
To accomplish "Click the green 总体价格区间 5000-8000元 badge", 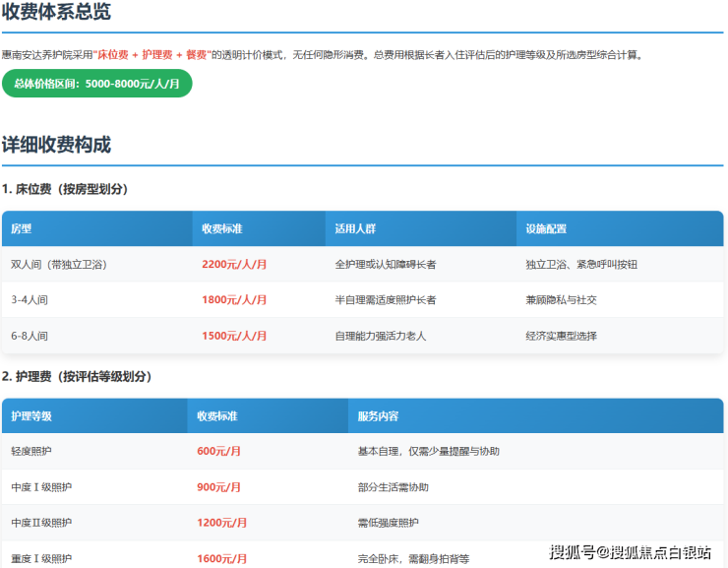I will point(96,84).
